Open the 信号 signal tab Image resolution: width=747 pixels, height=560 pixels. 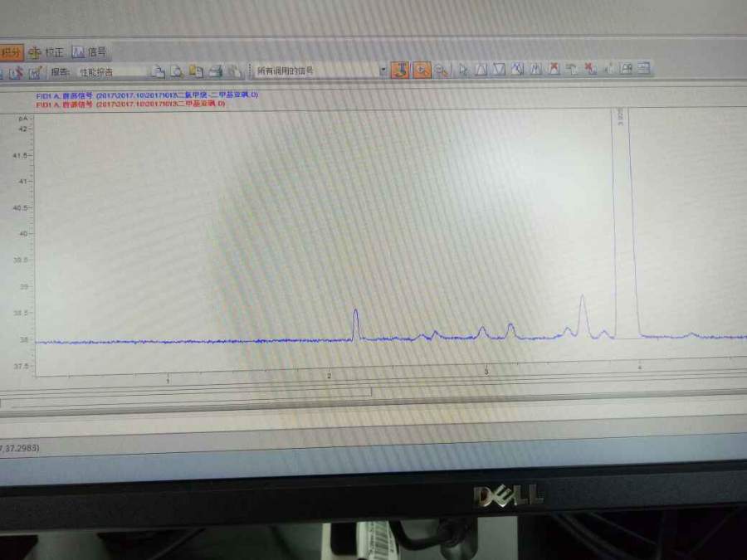[89, 52]
